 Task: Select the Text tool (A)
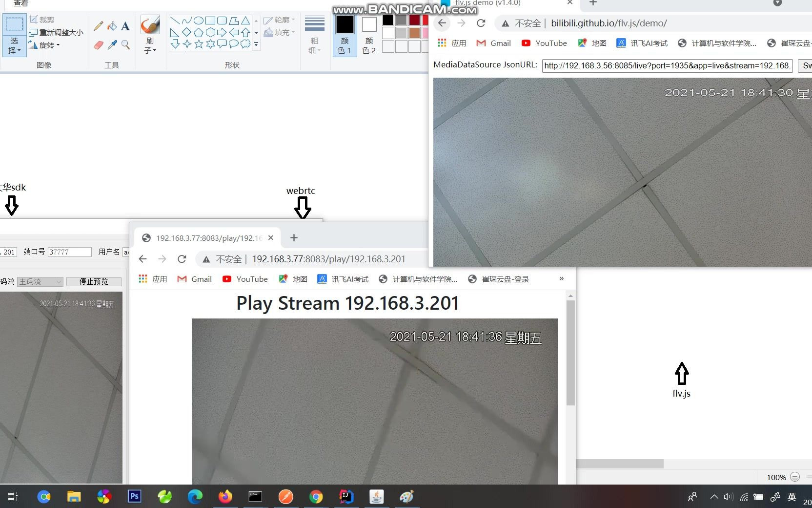pyautogui.click(x=125, y=25)
